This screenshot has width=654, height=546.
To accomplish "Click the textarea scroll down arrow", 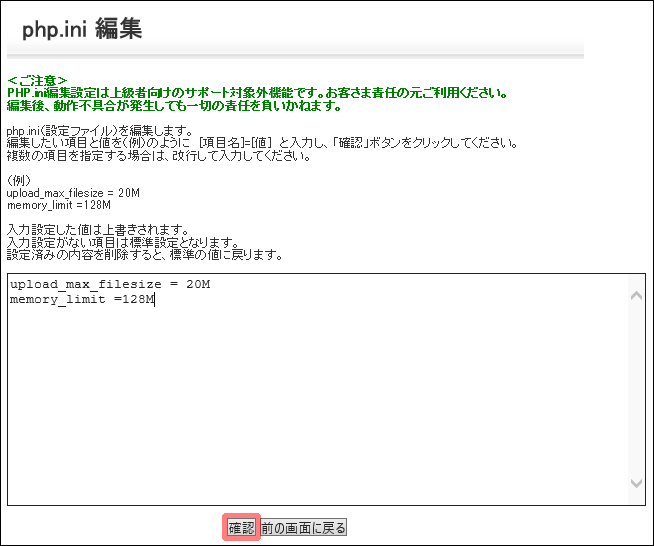I will tap(636, 483).
